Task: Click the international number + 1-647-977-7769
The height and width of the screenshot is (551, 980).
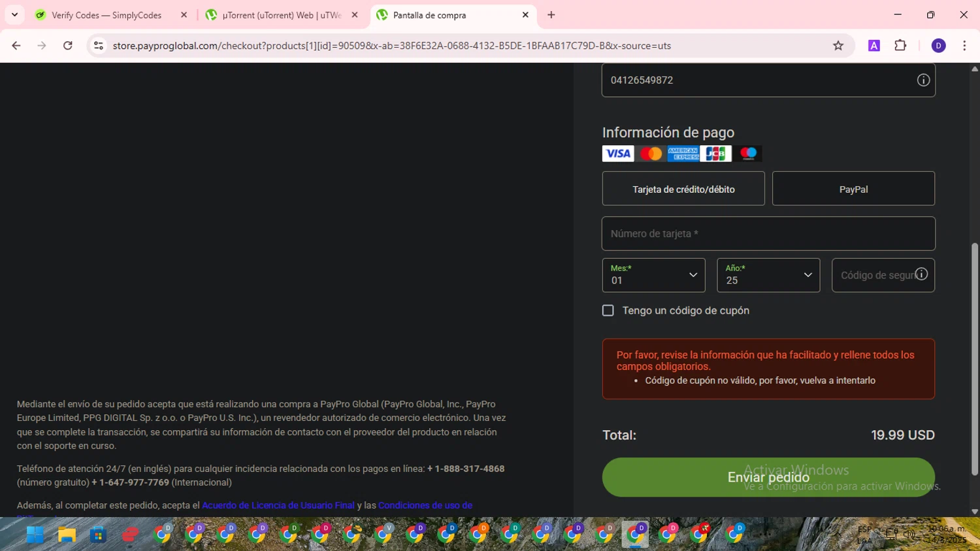Action: [130, 482]
